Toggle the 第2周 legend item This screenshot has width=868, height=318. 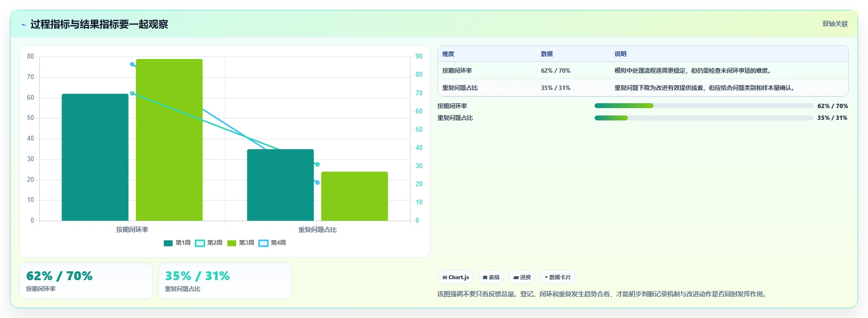[209, 243]
